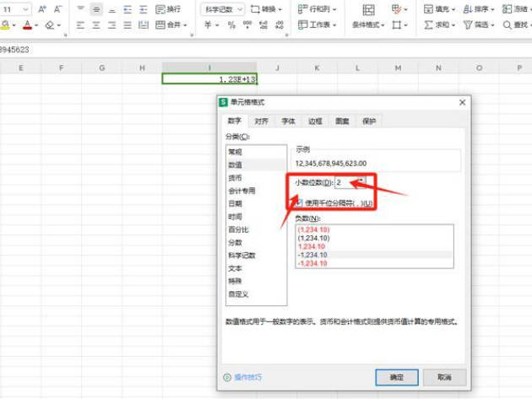
Task: Switch to the 图案 pattern tab
Action: coord(342,121)
